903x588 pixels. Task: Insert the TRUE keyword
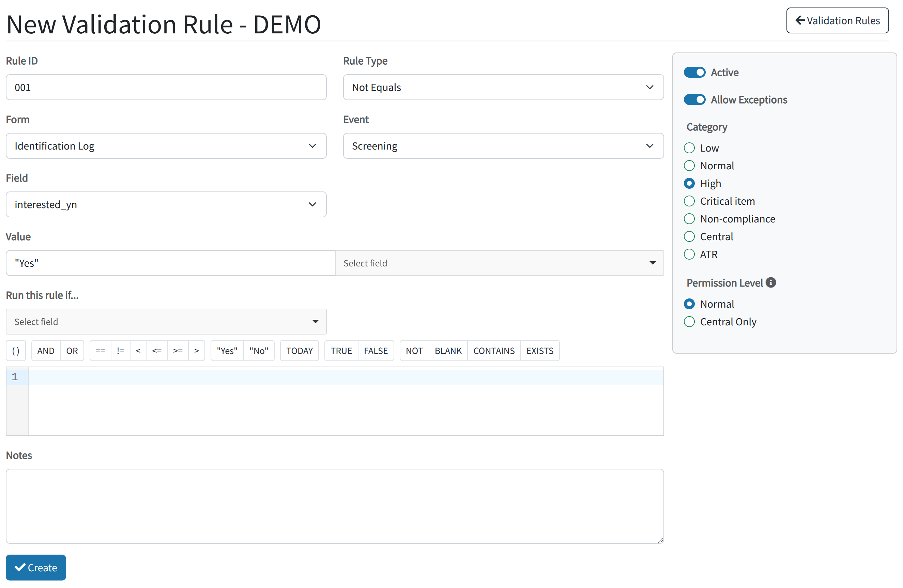[341, 351]
